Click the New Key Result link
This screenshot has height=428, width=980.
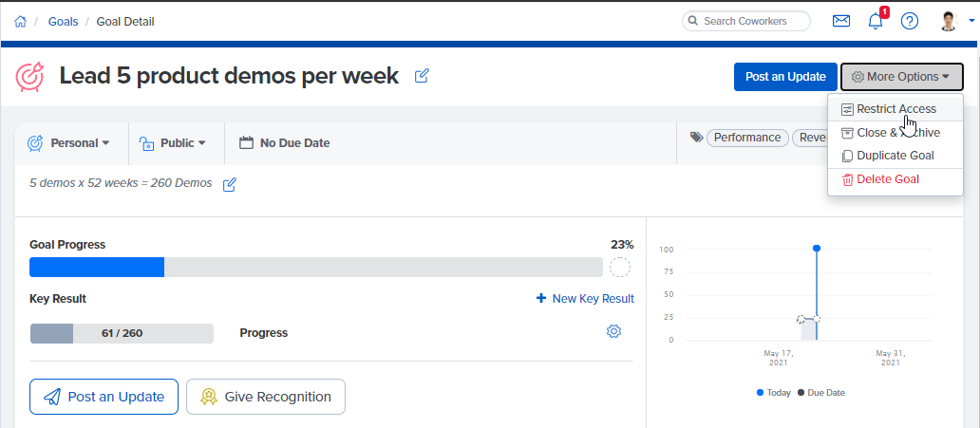(x=585, y=298)
